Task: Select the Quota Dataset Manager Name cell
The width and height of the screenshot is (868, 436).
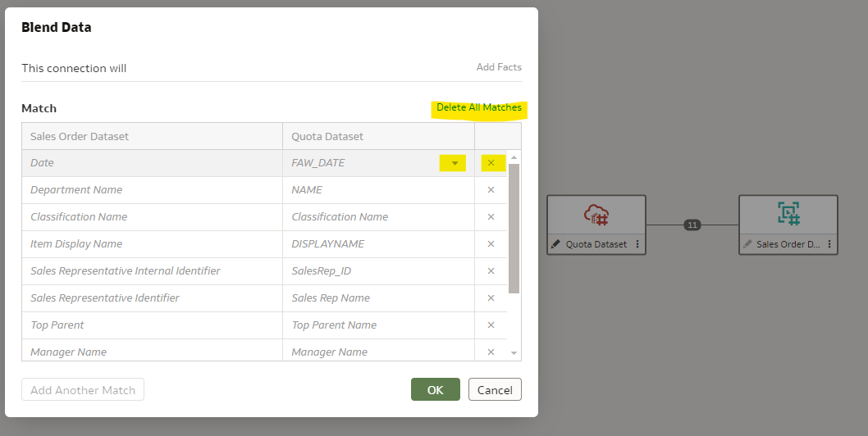Action: point(379,350)
